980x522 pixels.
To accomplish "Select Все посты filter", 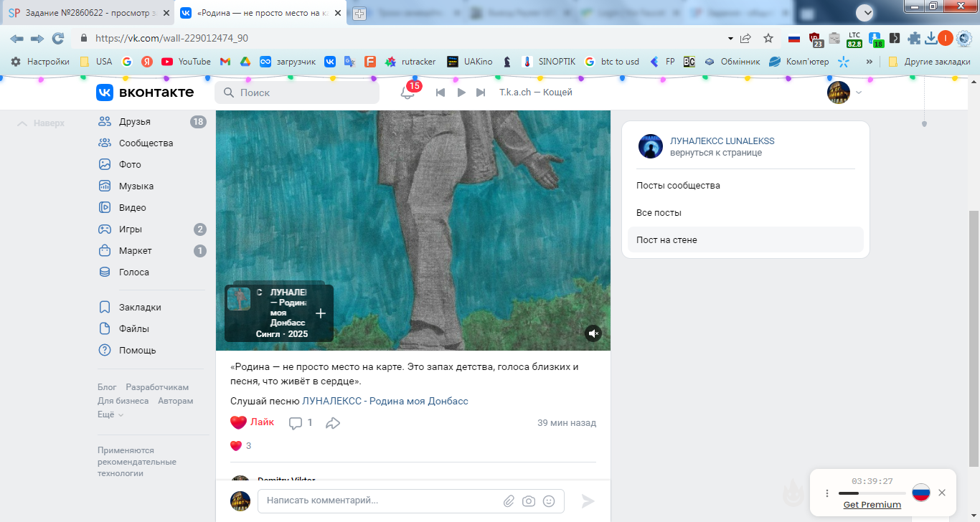I will tap(745, 213).
